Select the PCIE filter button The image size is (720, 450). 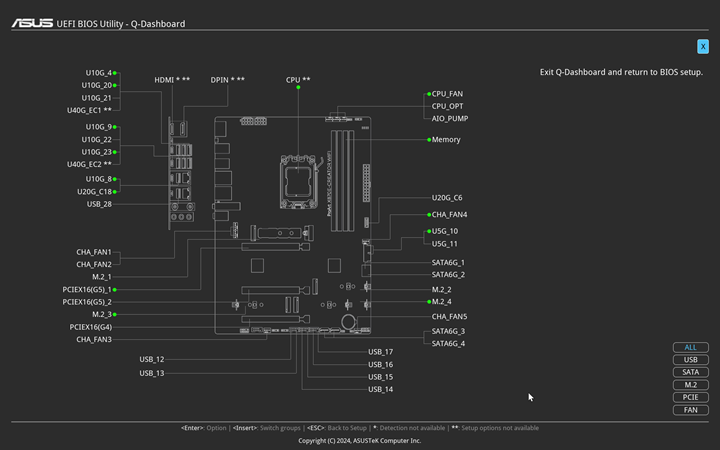pos(690,397)
